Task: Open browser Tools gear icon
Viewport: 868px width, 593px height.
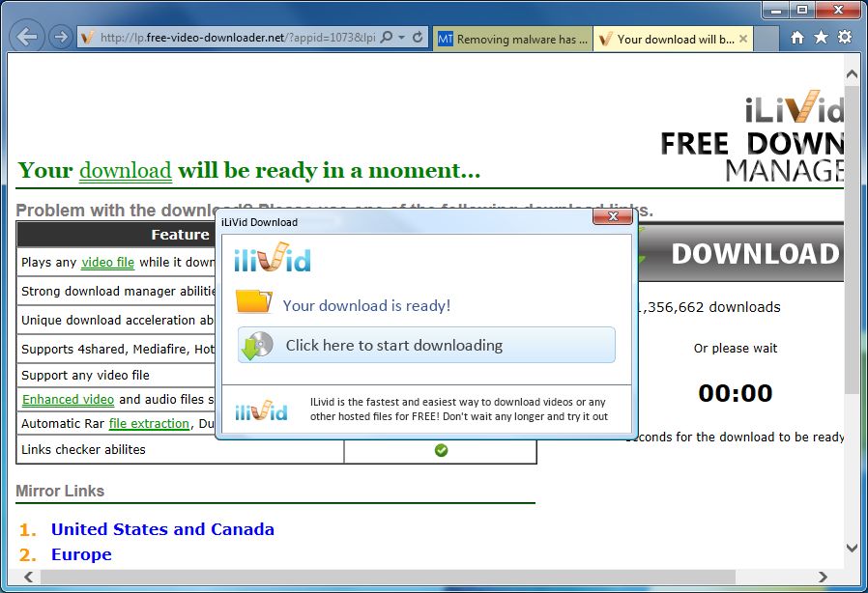Action: coord(845,37)
